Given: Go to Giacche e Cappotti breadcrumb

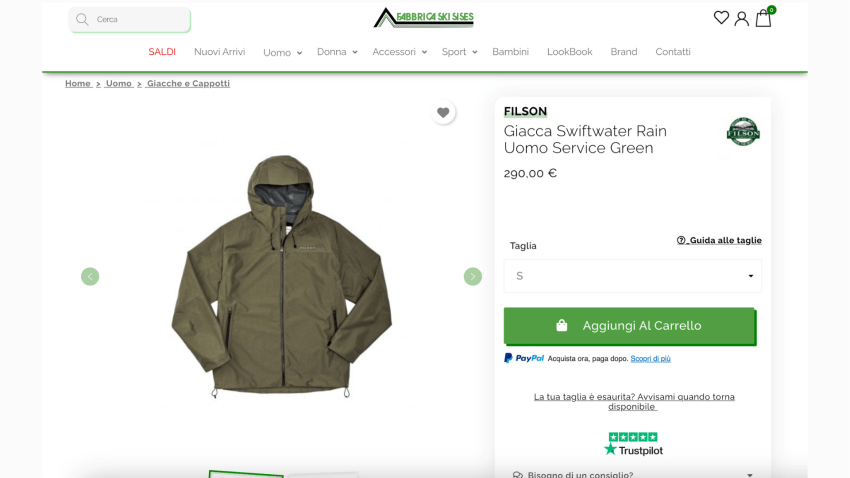Looking at the screenshot, I should pyautogui.click(x=188, y=83).
